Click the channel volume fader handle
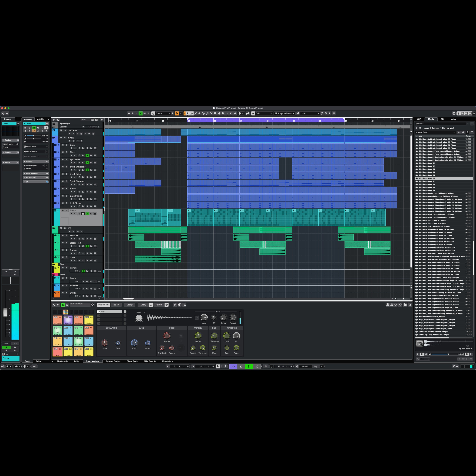The width and height of the screenshot is (476, 476). coord(5,313)
